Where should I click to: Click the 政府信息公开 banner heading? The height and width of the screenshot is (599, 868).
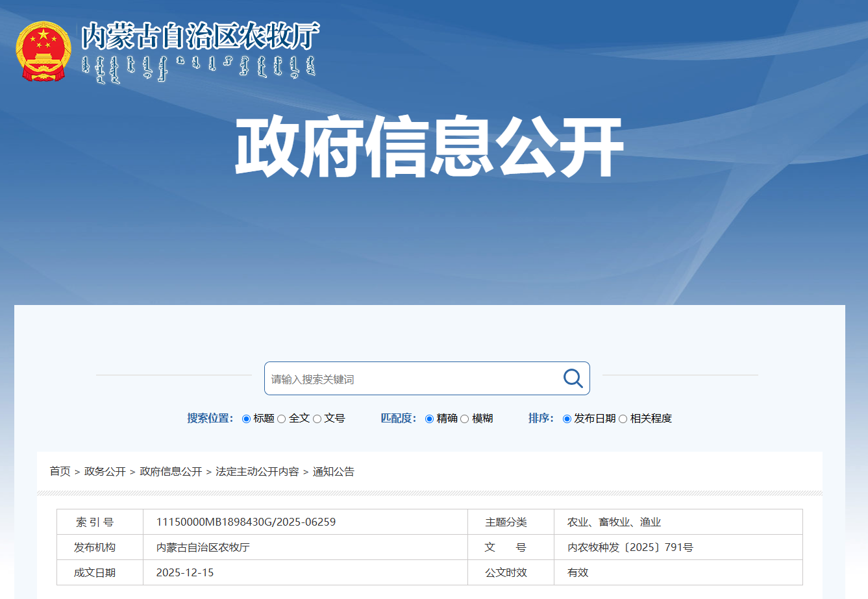[x=429, y=147]
